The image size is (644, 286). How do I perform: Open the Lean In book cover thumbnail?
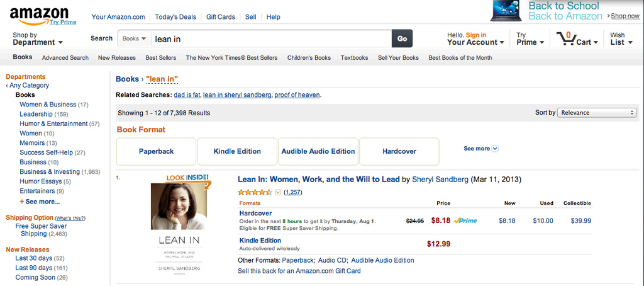pyautogui.click(x=179, y=229)
